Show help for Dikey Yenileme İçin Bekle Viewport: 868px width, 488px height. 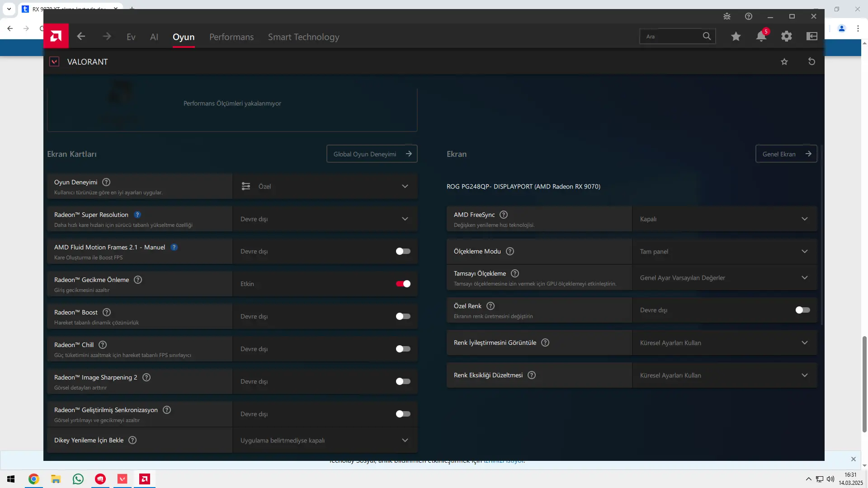[x=132, y=440]
